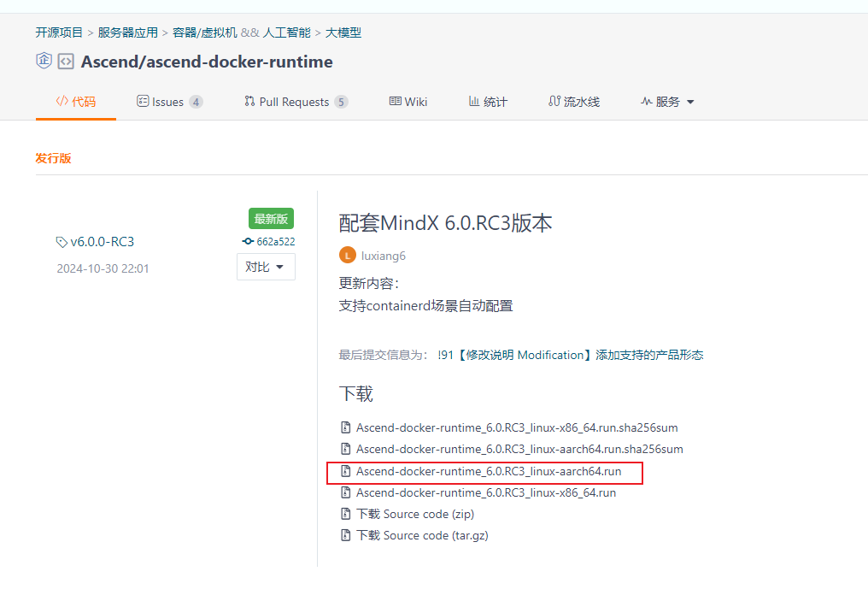Switch to the 代码 tab
This screenshot has width=868, height=601.
click(x=76, y=102)
